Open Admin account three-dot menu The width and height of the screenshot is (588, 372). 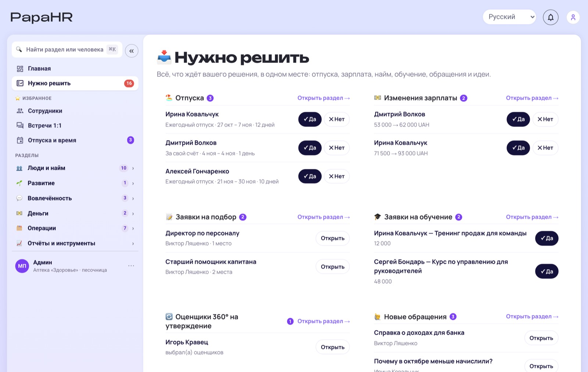[x=131, y=266]
